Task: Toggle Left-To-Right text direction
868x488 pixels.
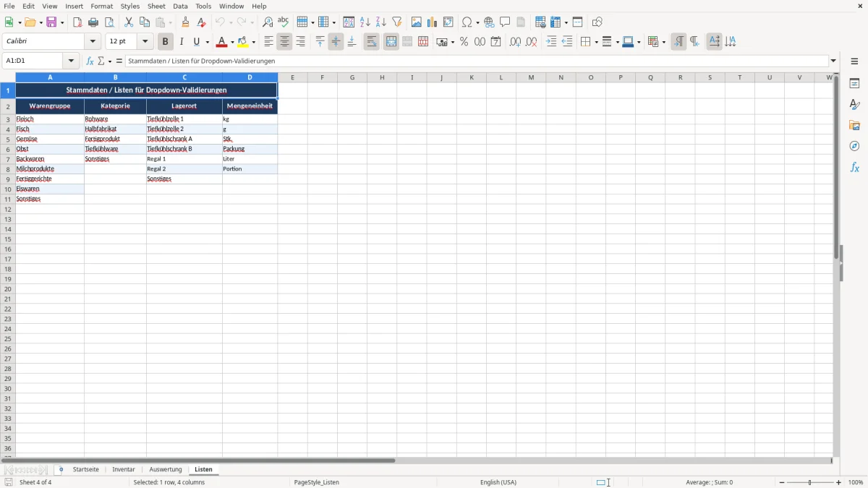Action: pos(678,42)
